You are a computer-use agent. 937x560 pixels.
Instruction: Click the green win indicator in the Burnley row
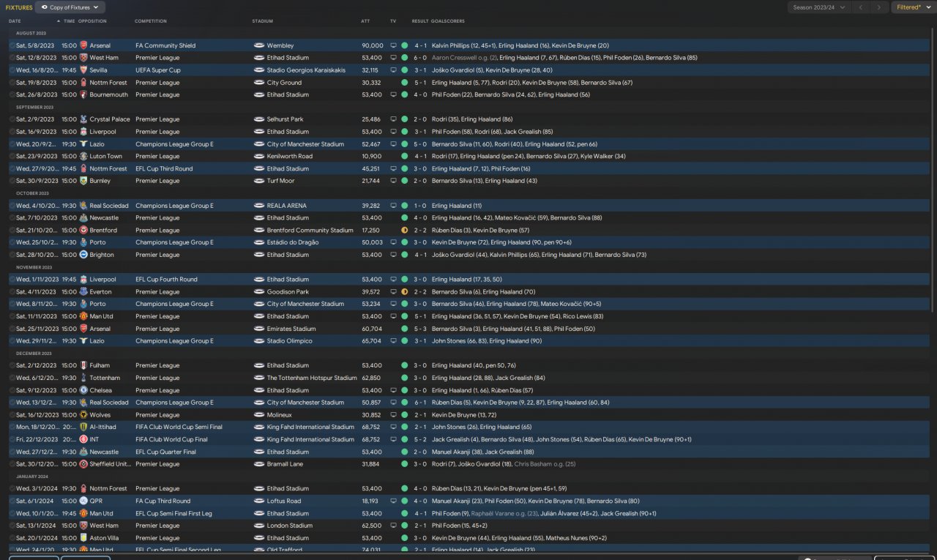404,181
